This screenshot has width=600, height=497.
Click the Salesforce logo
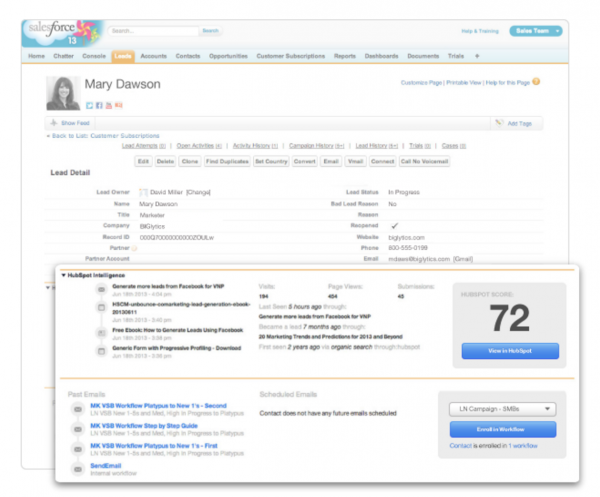[x=63, y=33]
